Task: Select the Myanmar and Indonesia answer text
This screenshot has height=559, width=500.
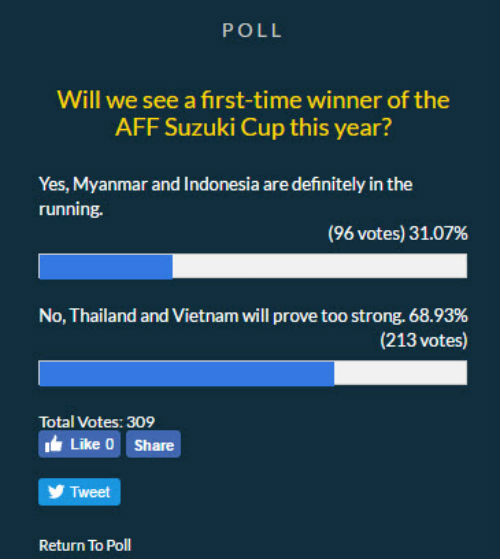Action: point(226,196)
